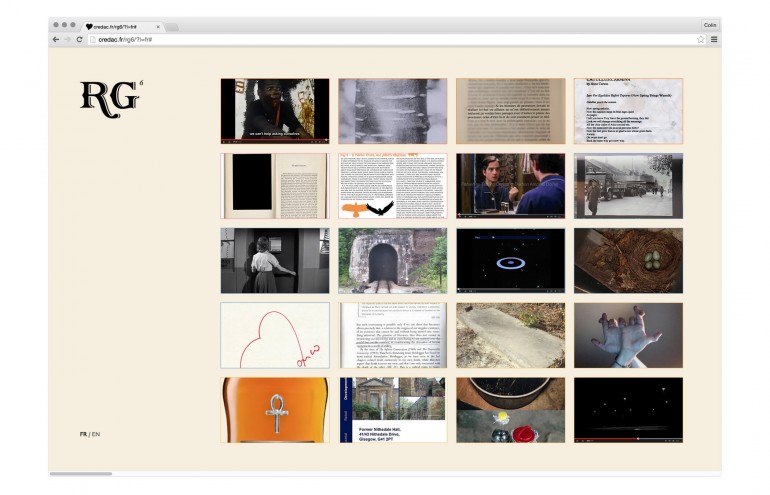770x495 pixels.
Task: Reload the page with the refresh icon
Action: (x=80, y=39)
